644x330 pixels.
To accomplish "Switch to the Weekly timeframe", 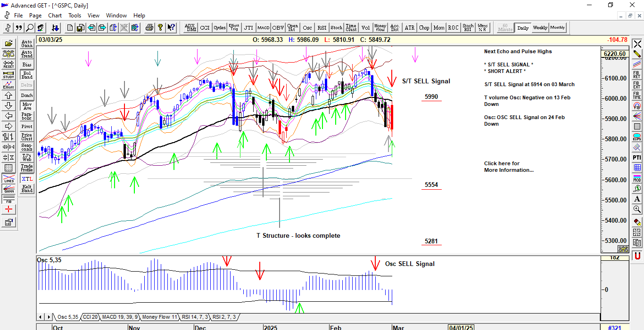I will (x=540, y=28).
